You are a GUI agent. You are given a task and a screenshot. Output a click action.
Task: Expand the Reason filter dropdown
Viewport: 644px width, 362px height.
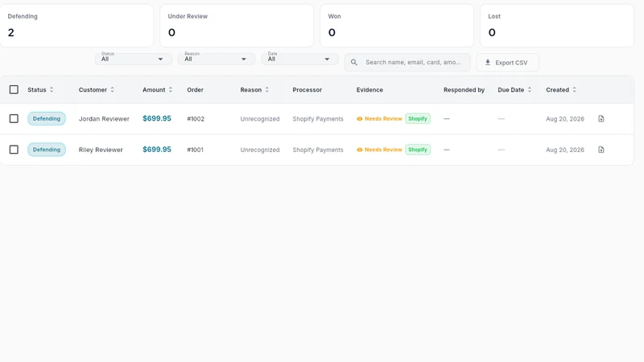[217, 59]
